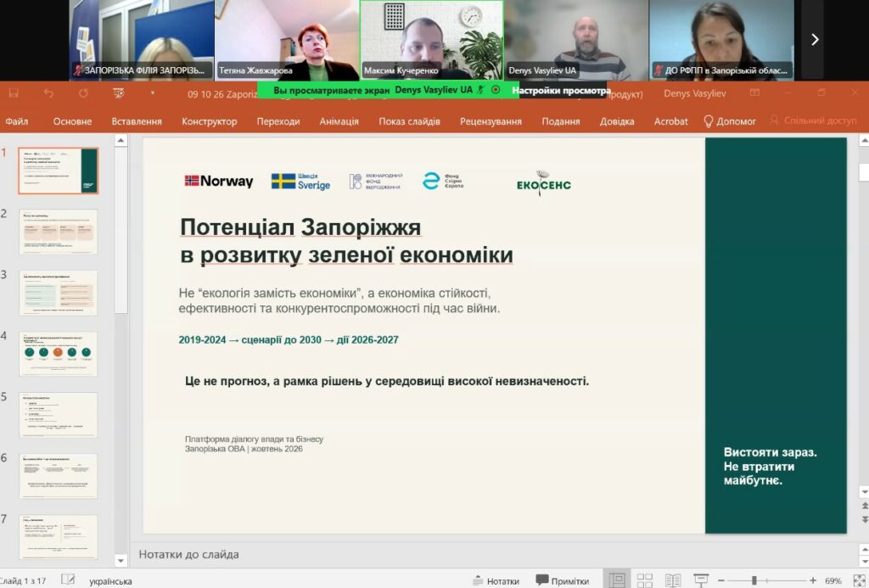Undo last action with the Undo arrow
The image size is (869, 588).
point(48,93)
